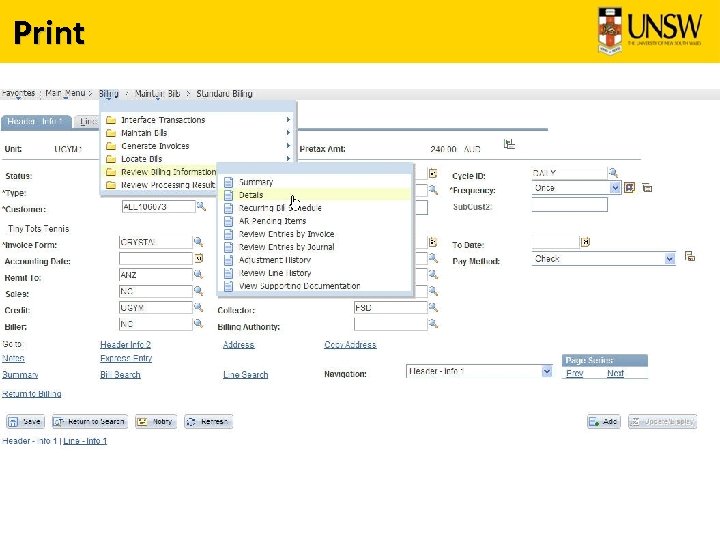Follow Express Entry link
The width and height of the screenshot is (720, 540).
coord(126,358)
